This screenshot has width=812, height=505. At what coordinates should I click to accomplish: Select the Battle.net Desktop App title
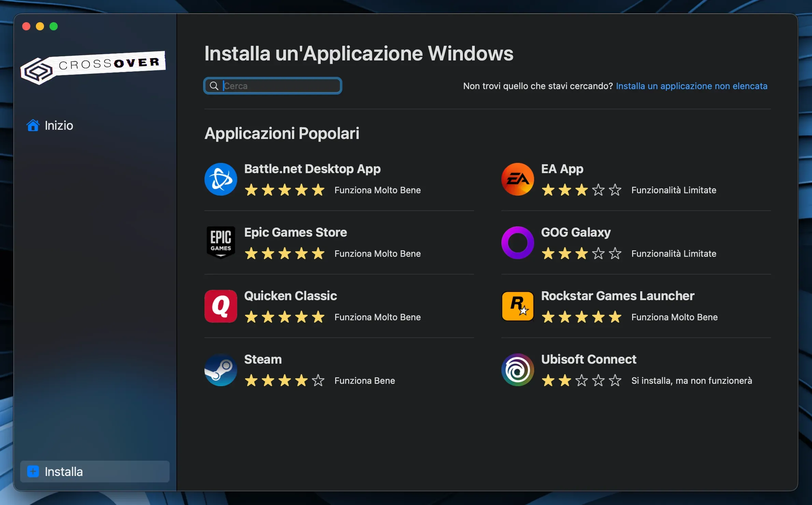pyautogui.click(x=312, y=169)
